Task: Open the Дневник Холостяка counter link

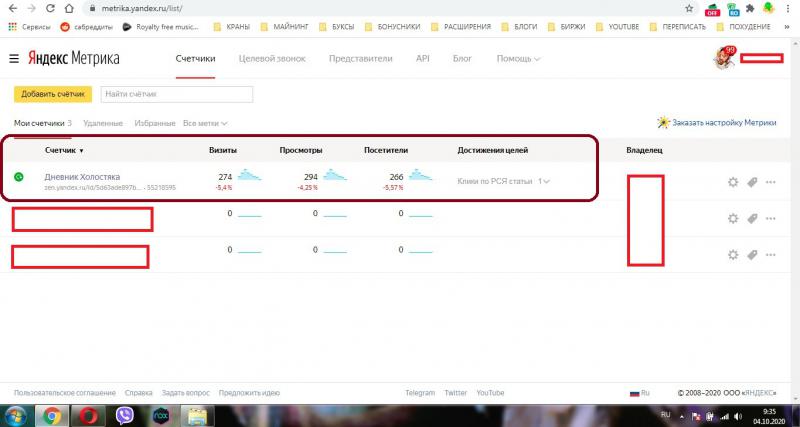Action: (82, 177)
